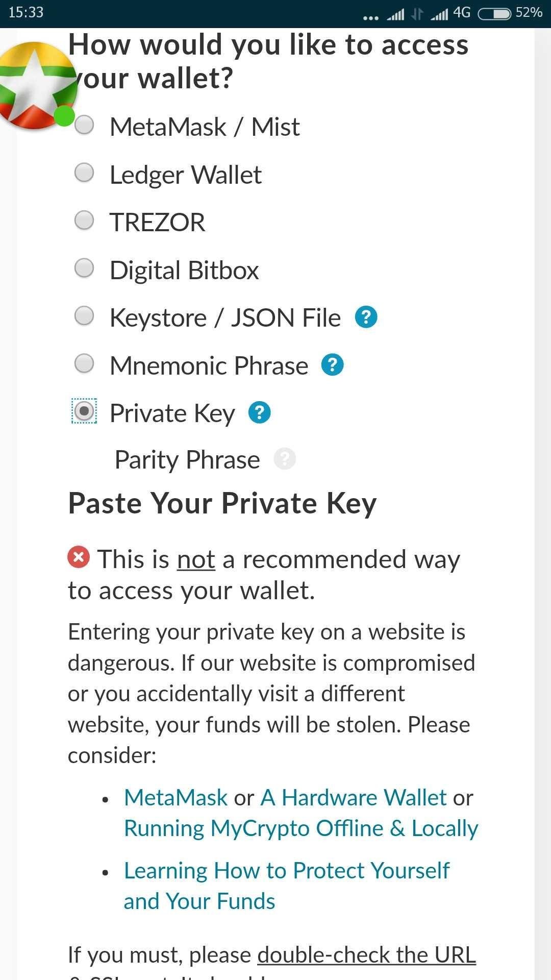Image resolution: width=551 pixels, height=980 pixels.
Task: Open help icon beside Keystore / JSON File
Action: 366,317
